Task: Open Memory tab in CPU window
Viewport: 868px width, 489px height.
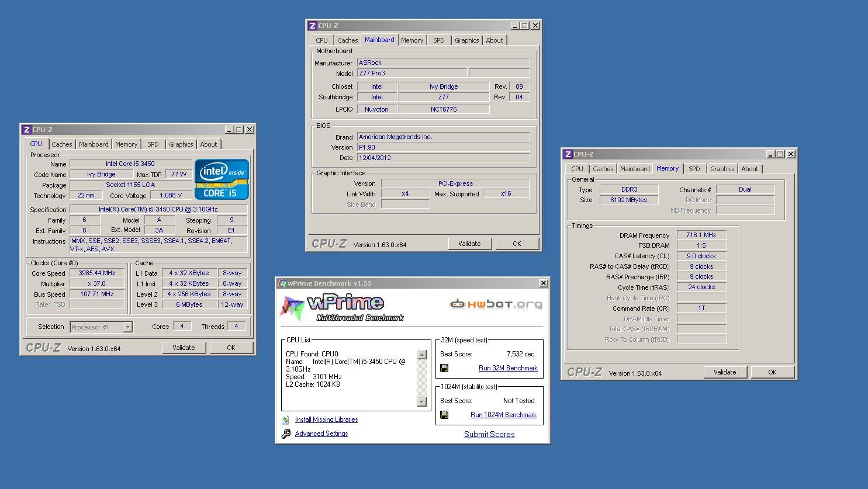Action: point(126,144)
